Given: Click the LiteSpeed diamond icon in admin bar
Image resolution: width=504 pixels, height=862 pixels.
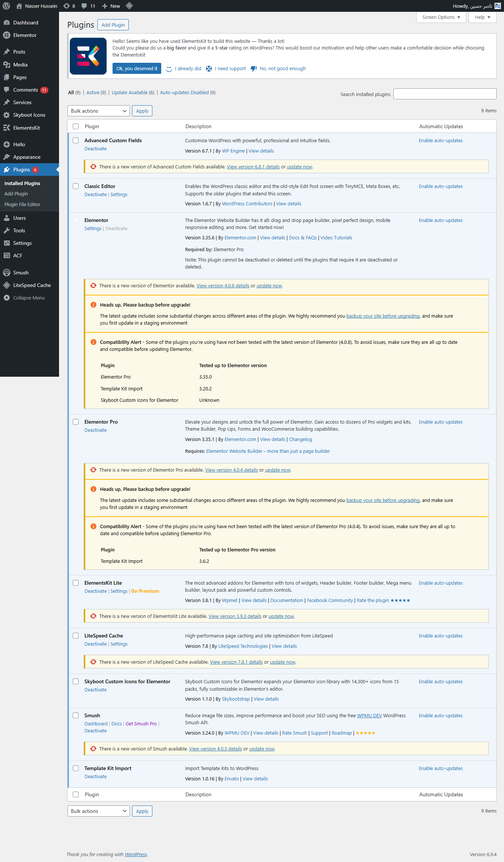Looking at the screenshot, I should click(129, 6).
